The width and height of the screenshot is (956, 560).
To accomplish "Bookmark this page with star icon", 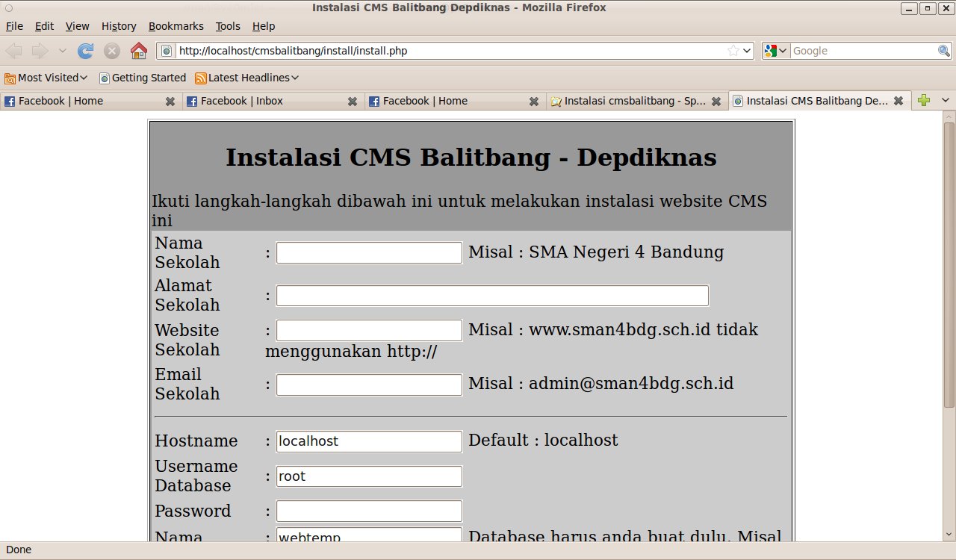I will (x=733, y=51).
